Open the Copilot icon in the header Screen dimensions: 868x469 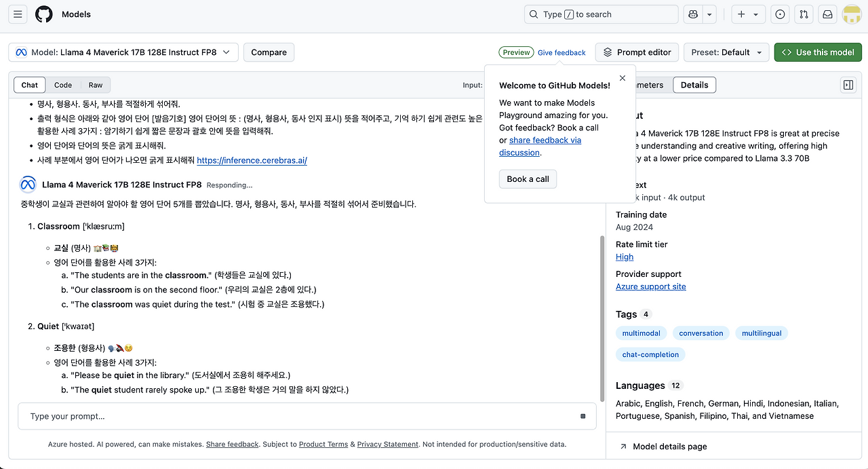click(x=692, y=14)
